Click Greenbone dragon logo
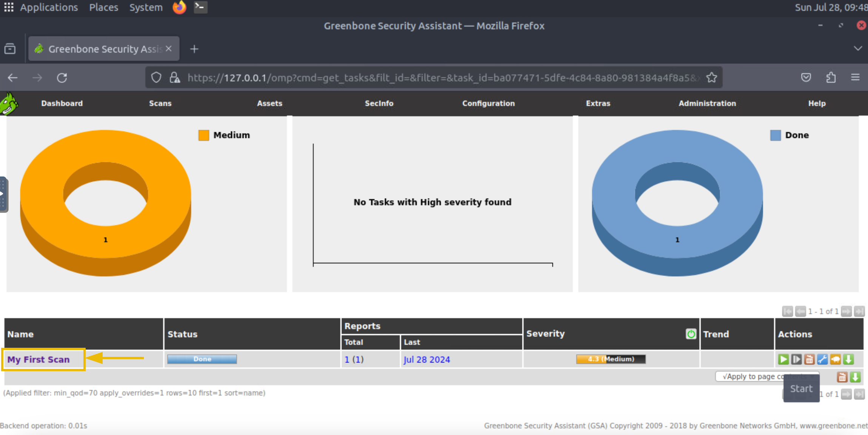Image resolution: width=868 pixels, height=435 pixels. (9, 103)
